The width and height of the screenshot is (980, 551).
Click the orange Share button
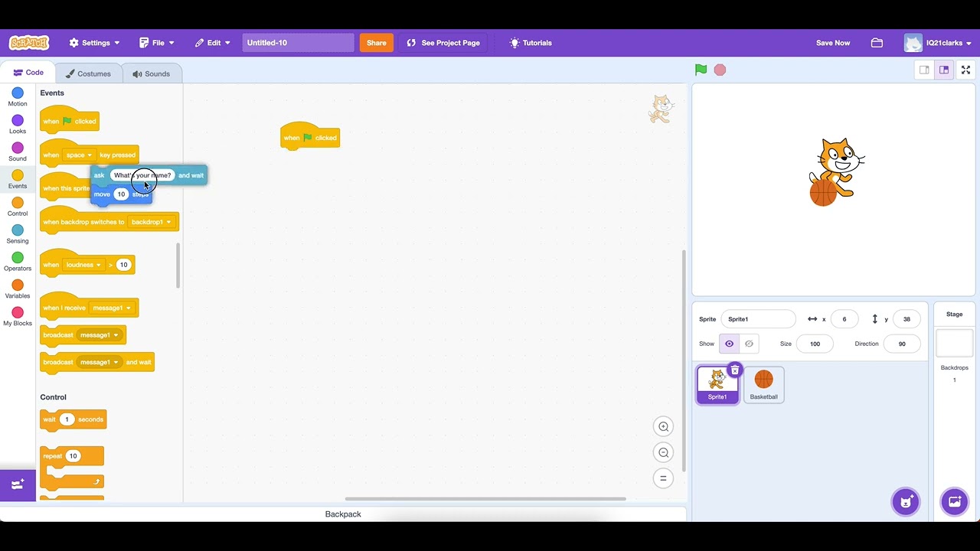(377, 43)
